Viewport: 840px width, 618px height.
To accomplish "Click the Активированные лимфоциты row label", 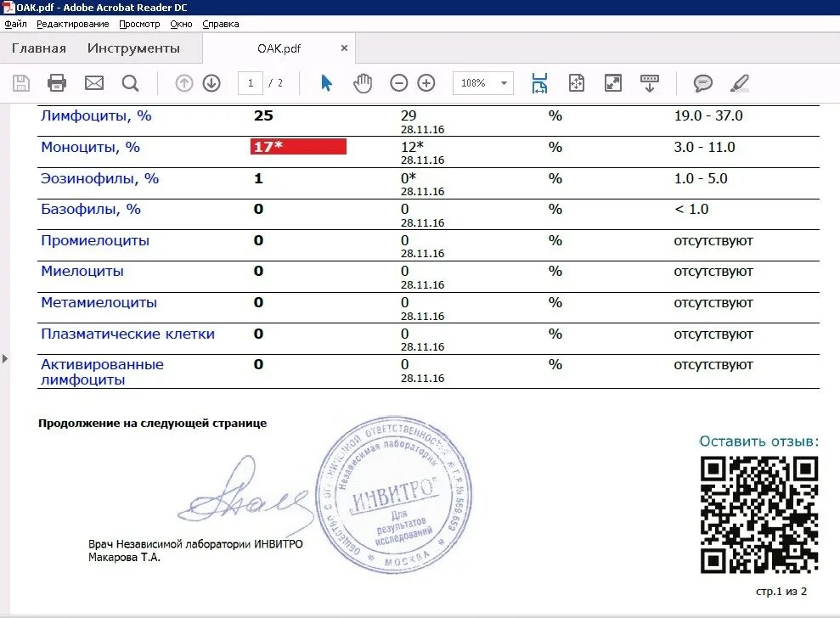I will click(x=102, y=372).
